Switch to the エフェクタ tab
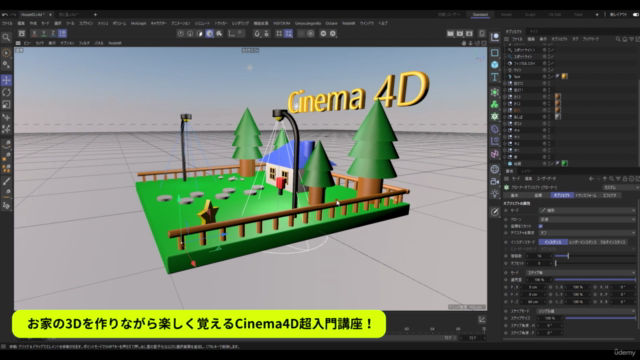 tap(609, 196)
